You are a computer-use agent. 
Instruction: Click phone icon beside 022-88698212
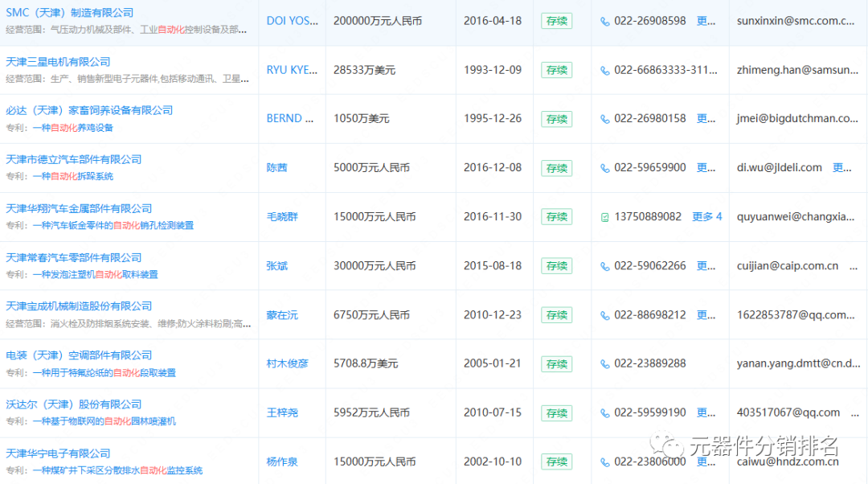[x=605, y=316]
